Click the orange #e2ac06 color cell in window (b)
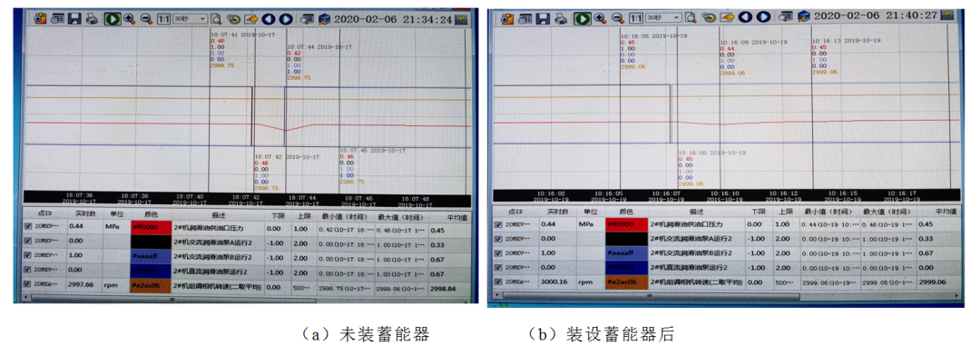The height and width of the screenshot is (346, 980). (x=627, y=282)
